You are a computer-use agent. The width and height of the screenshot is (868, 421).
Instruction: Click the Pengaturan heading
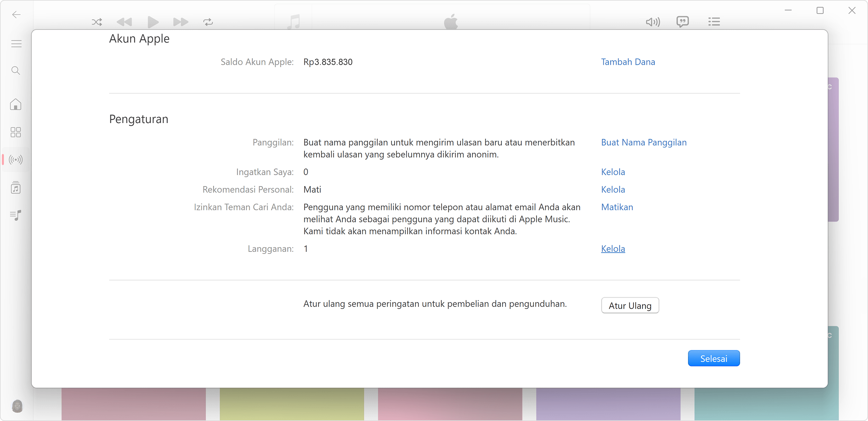coord(139,119)
